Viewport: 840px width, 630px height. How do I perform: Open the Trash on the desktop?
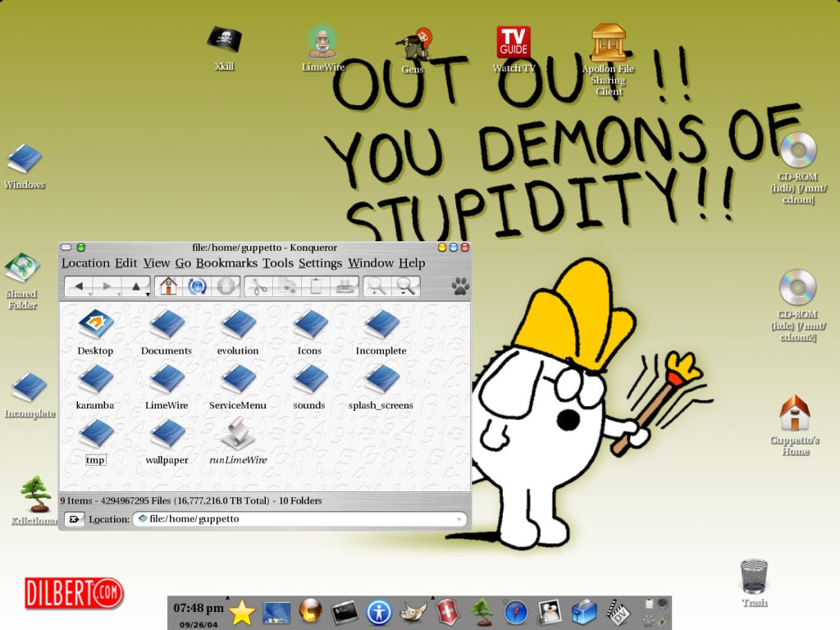tap(755, 583)
